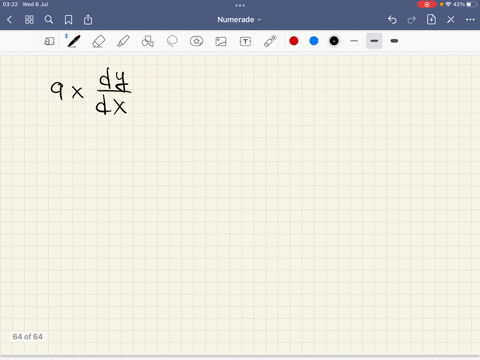Go back with the left chevron

9,20
